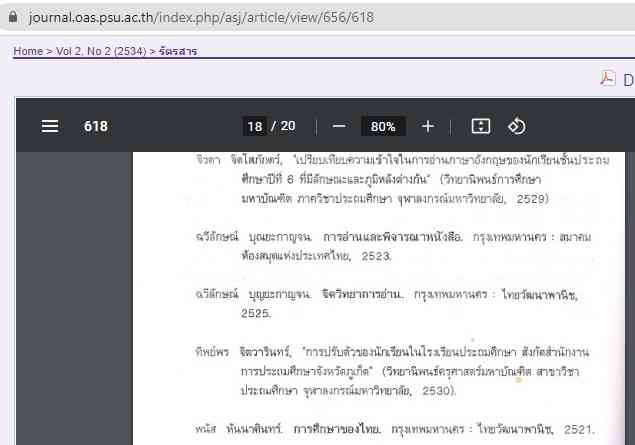
Task: Go to the Home breadcrumb link
Action: tap(27, 51)
